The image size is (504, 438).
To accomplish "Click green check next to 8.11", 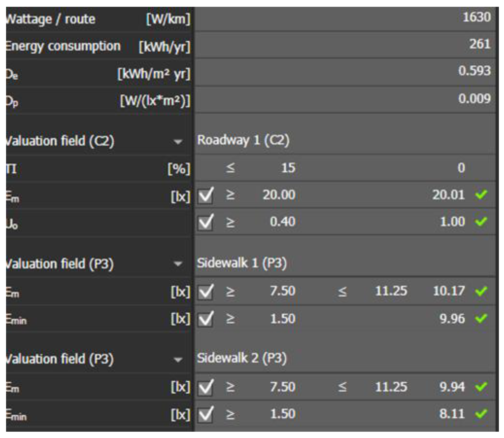I will pyautogui.click(x=481, y=414).
